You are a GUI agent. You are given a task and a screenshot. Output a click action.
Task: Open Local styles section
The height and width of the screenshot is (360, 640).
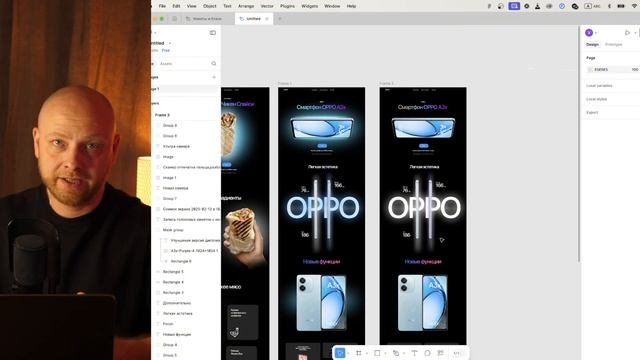(x=596, y=99)
